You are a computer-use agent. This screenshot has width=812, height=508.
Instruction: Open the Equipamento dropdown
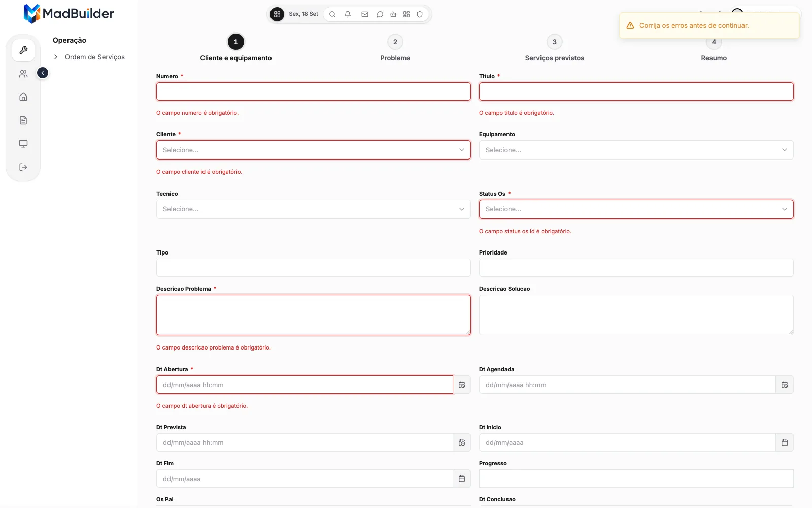coord(636,150)
